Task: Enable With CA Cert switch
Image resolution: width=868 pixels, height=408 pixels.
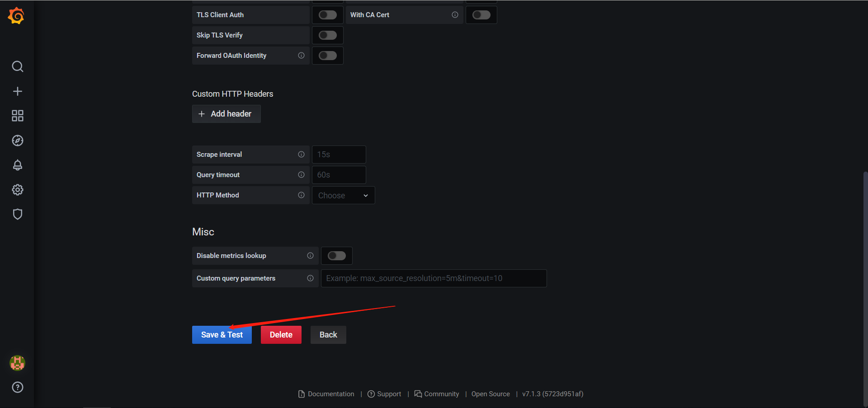Action: click(481, 15)
